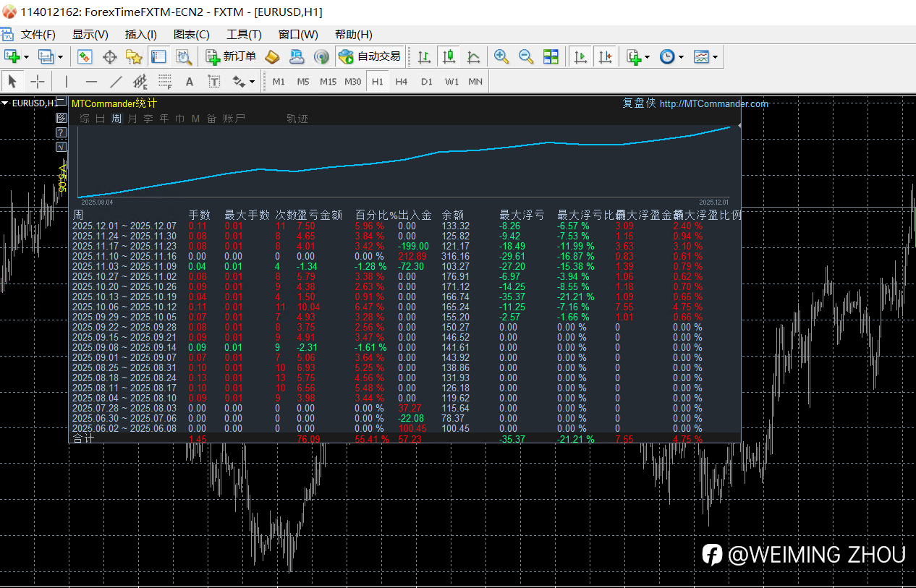Switch to the 月 monthly statistics tab
This screenshot has height=588, width=916.
[132, 119]
